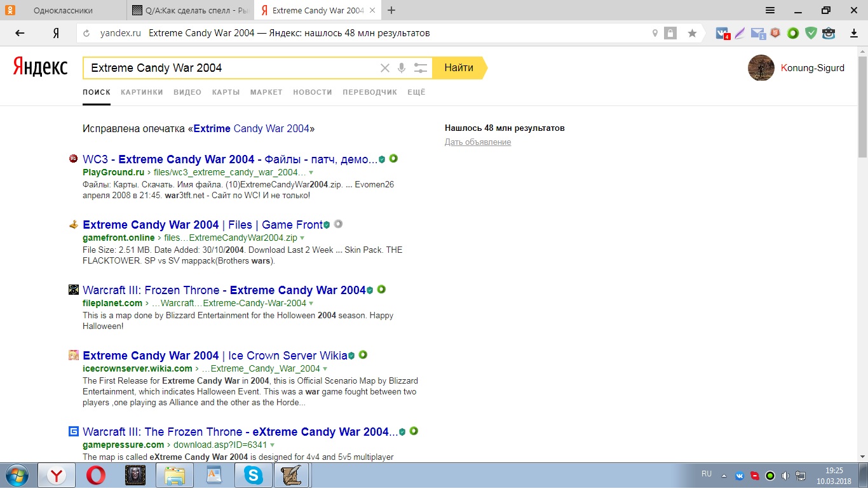868x491 pixels.
Task: Expand the gamefront.online result dropdown arrow
Action: (302, 238)
